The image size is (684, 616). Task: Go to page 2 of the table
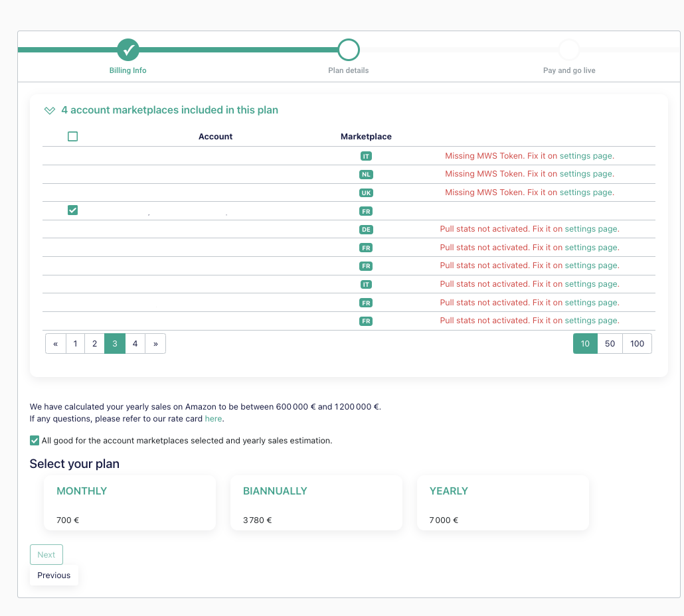point(95,344)
